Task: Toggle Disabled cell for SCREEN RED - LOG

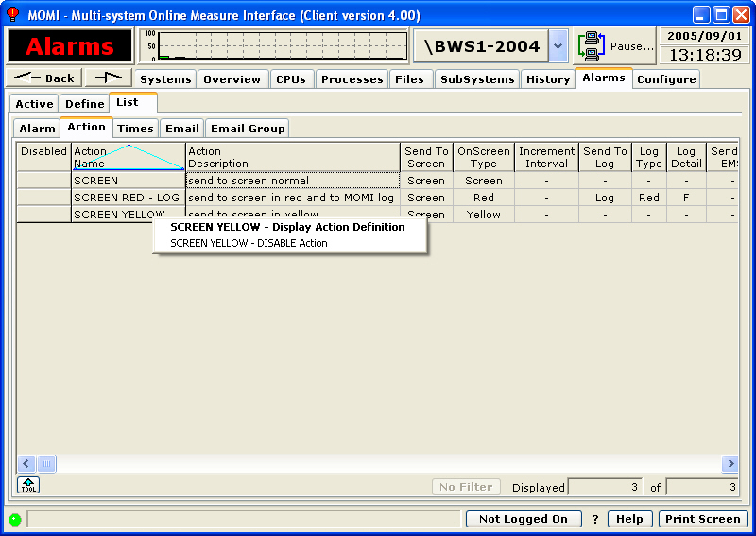Action: (44, 198)
